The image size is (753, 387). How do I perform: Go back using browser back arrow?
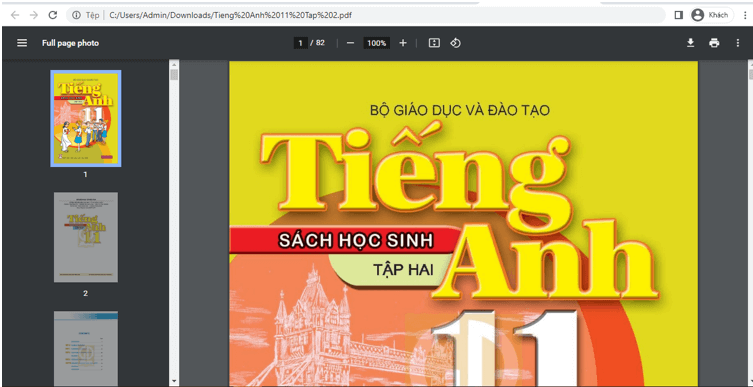(15, 15)
